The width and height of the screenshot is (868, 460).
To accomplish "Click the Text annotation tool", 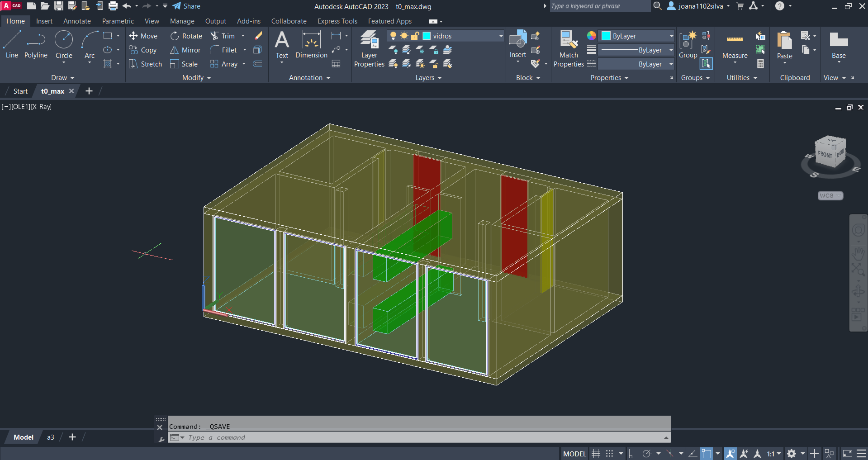I will tap(282, 45).
